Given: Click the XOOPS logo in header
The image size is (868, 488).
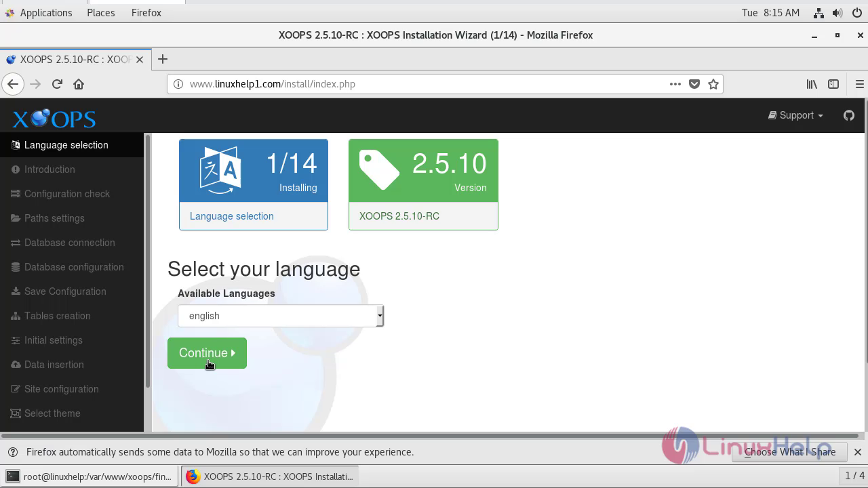Looking at the screenshot, I should [54, 119].
